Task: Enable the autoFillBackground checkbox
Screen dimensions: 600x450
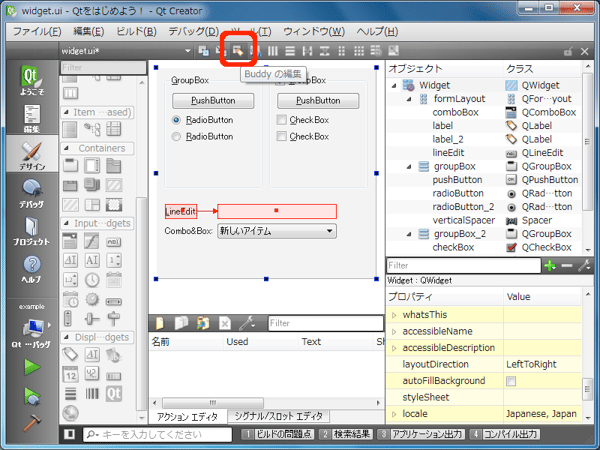Action: point(512,382)
